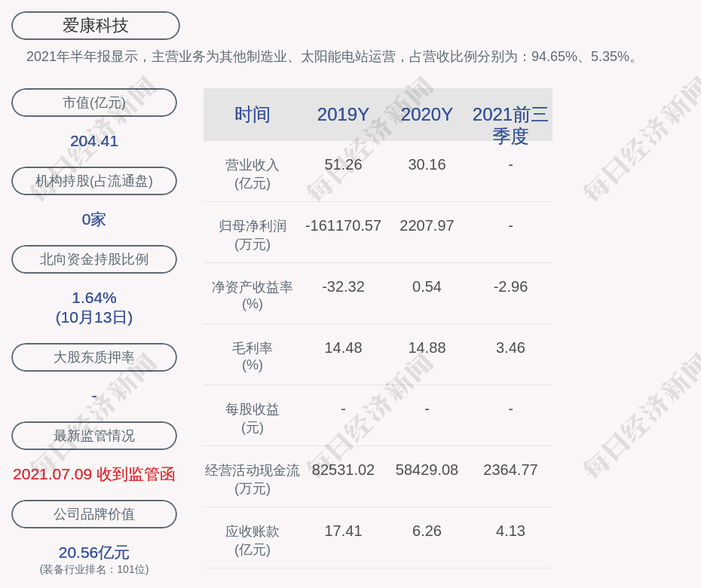Select ROE value -32.32
Screen dimensions: 701x588
click(x=343, y=286)
